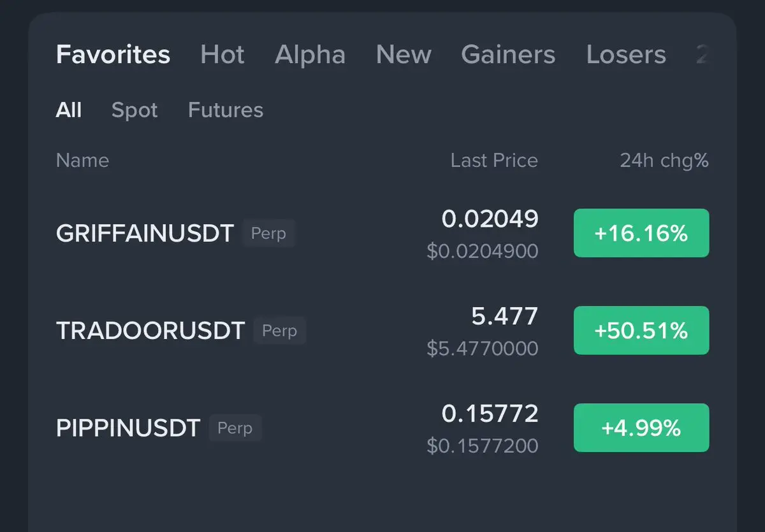The image size is (765, 532).
Task: Click the +4.99% change badge
Action: (641, 428)
